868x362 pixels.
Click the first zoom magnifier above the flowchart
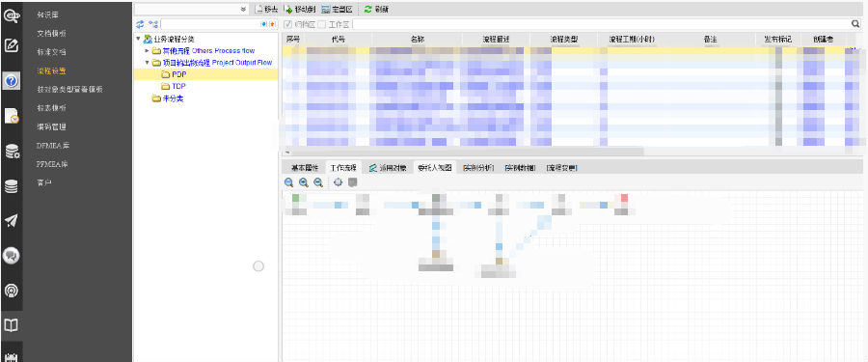pos(289,182)
